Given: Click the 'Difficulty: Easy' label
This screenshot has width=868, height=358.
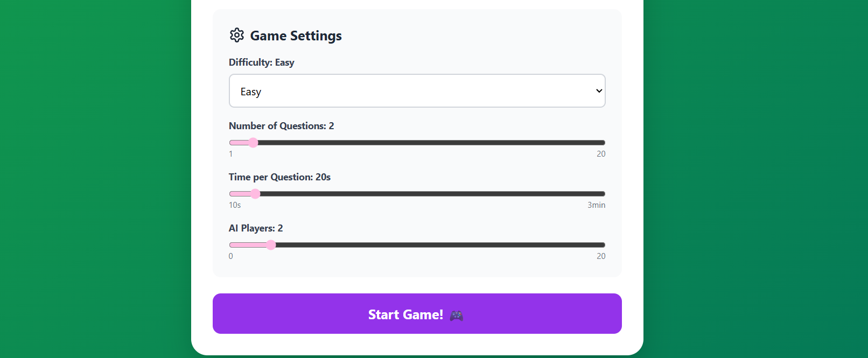Looking at the screenshot, I should point(261,62).
